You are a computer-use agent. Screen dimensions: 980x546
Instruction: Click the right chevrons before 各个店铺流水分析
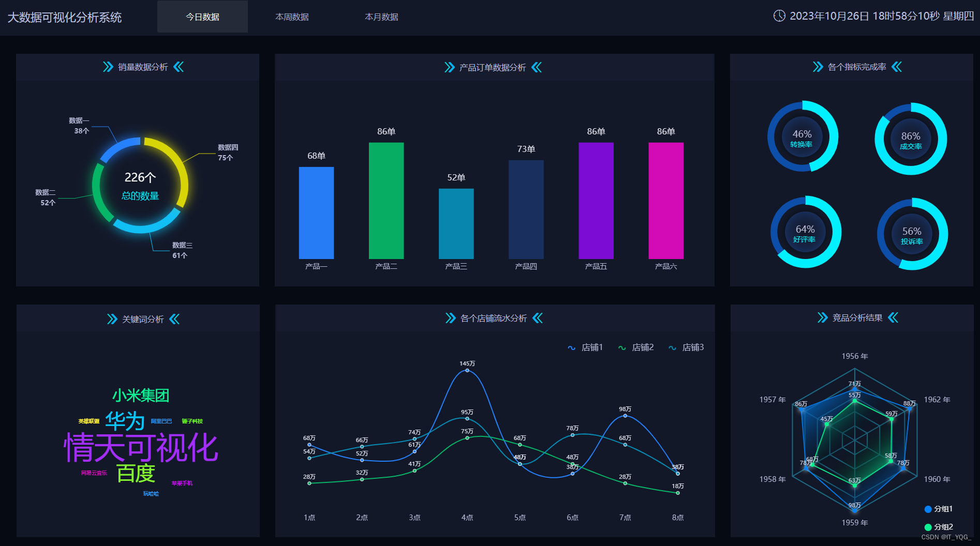coord(450,318)
